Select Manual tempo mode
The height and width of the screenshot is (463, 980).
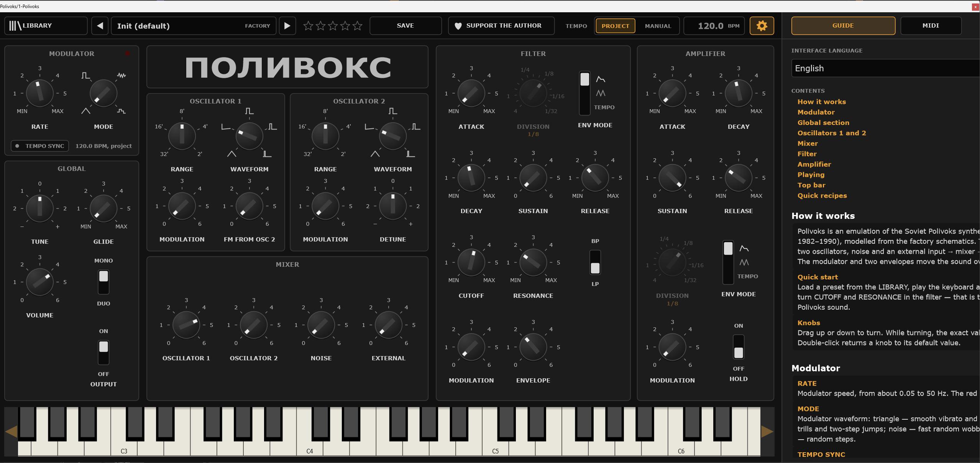click(658, 26)
